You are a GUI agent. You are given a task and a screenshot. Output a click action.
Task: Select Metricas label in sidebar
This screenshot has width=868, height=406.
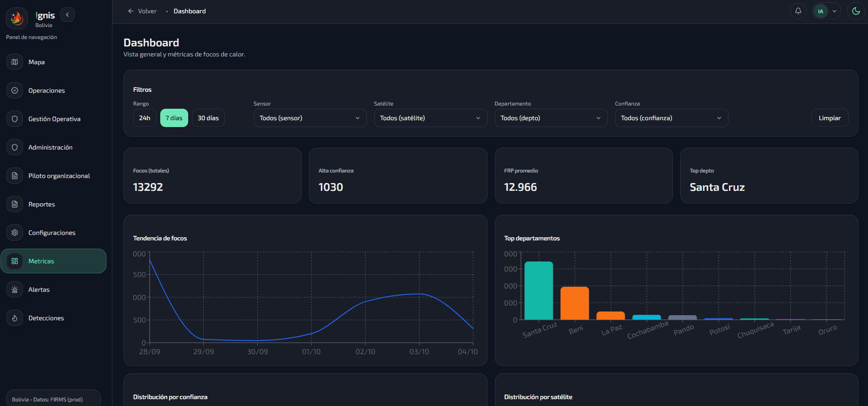(x=41, y=261)
